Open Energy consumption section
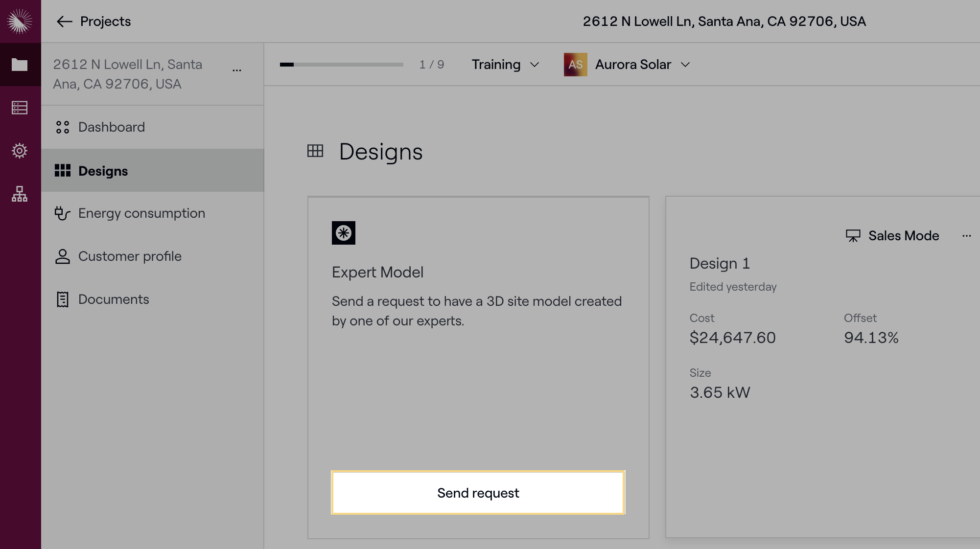The width and height of the screenshot is (980, 549). point(141,213)
